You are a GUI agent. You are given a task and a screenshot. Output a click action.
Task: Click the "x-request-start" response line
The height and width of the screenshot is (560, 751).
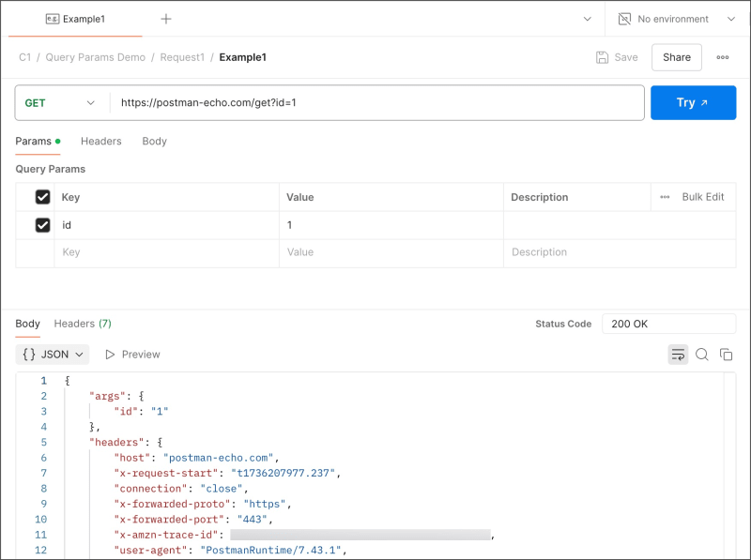pyautogui.click(x=227, y=473)
